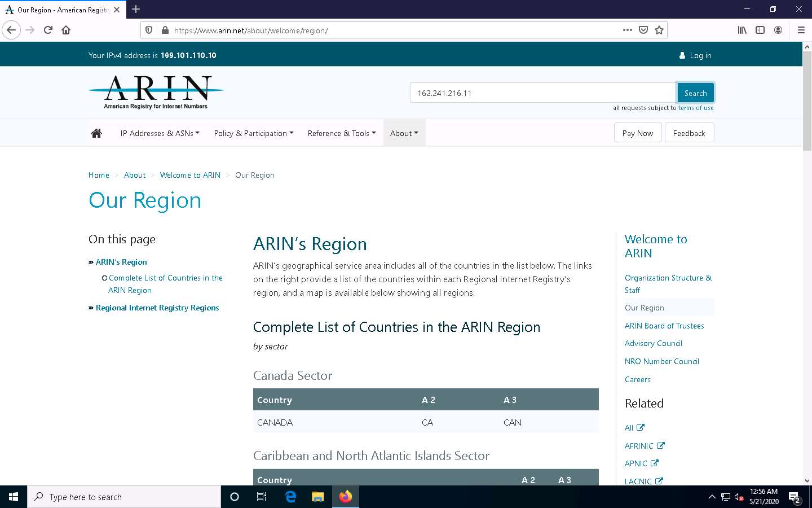Open Organization Structure & Staff link
This screenshot has height=508, width=812.
point(668,284)
